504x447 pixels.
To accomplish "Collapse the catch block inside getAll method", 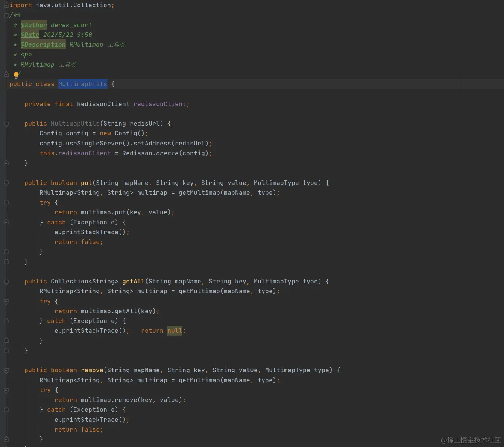I will coord(6,321).
